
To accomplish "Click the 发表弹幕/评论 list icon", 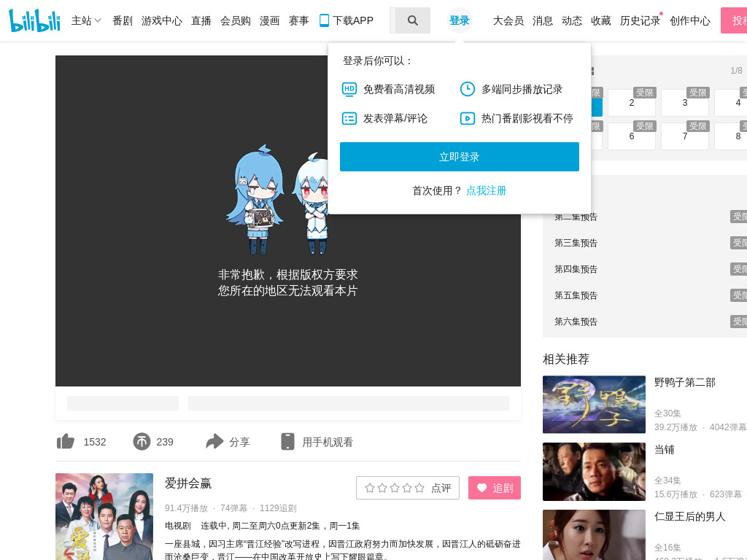I will [x=349, y=118].
